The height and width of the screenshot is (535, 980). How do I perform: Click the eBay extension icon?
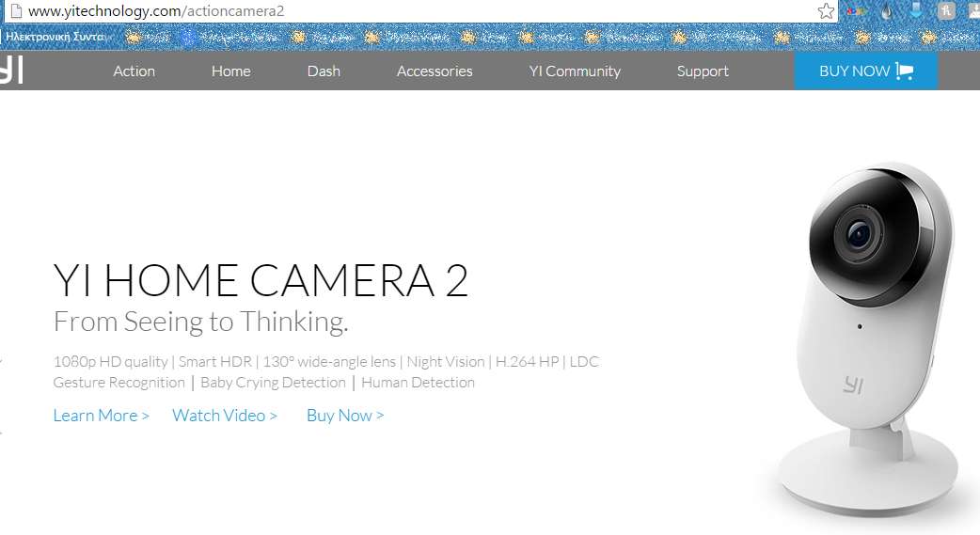pos(855,11)
